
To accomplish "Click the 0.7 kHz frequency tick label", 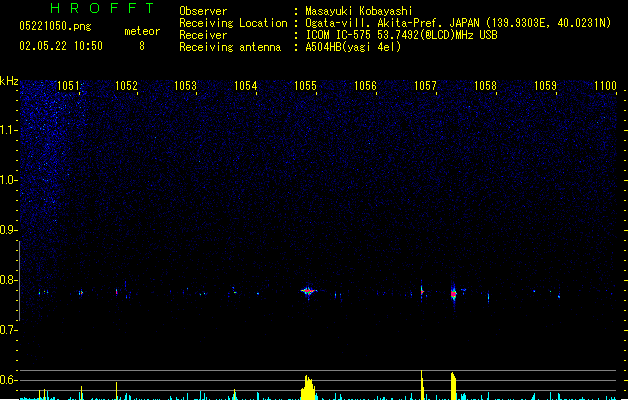I will click(x=8, y=330).
